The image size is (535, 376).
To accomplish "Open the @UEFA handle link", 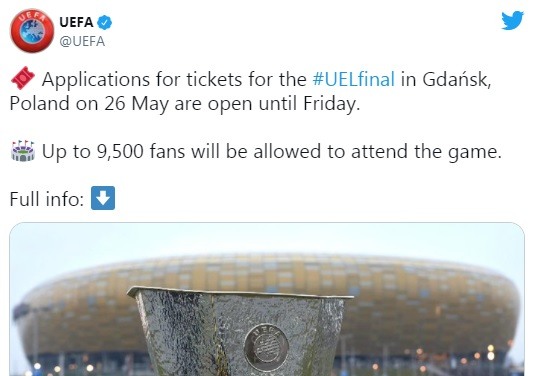I will point(82,42).
